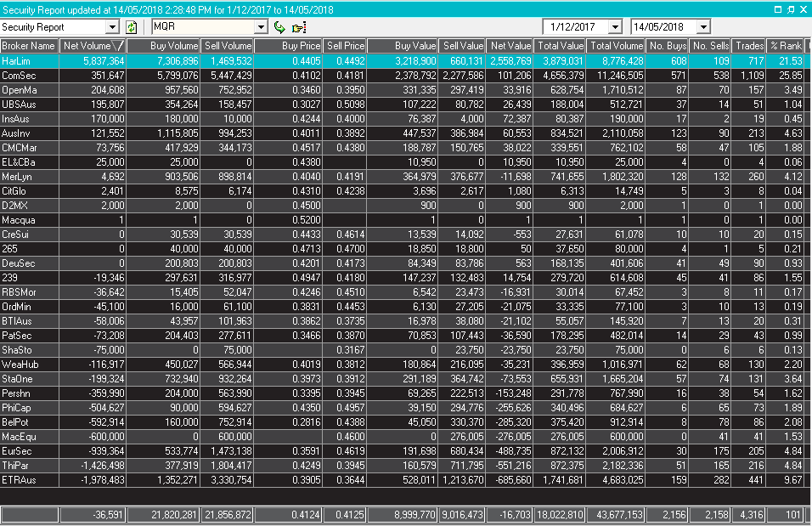This screenshot has width=812, height=526.
Task: Select the CMCMar broker name
Action: click(x=20, y=148)
